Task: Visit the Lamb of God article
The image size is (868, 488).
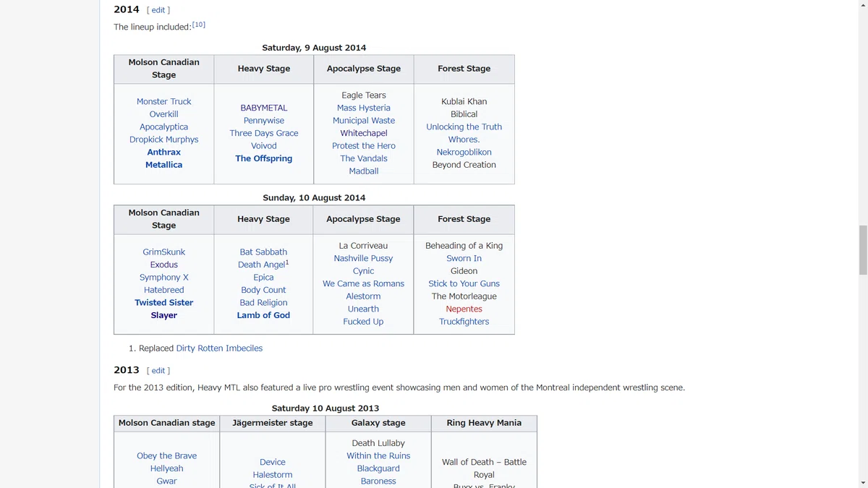Action: 264,315
